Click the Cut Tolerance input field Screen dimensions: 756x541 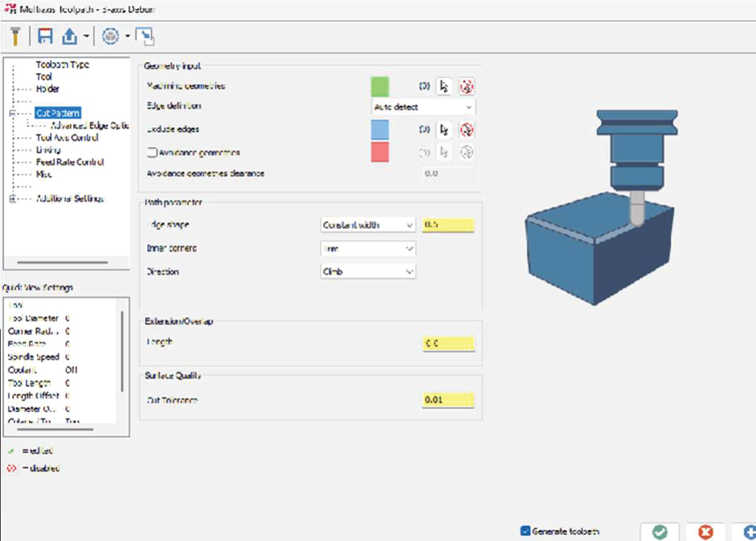pyautogui.click(x=448, y=400)
